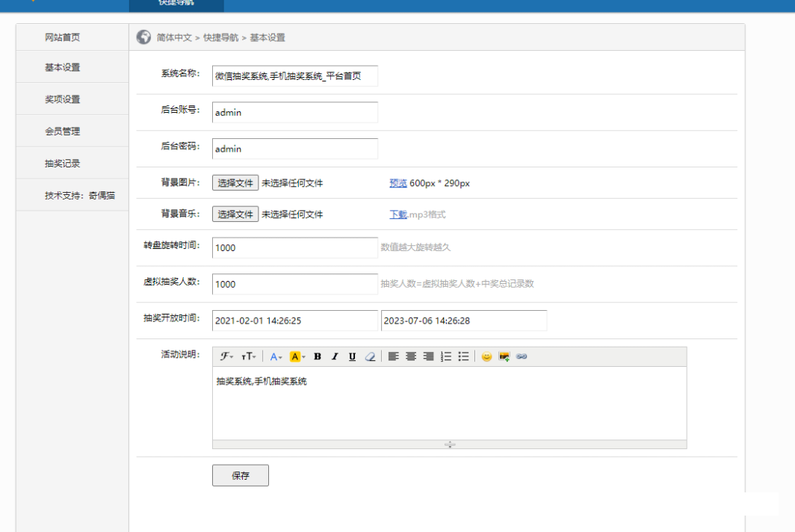The image size is (795, 532).
Task: Click the 保存 save button
Action: pos(240,475)
